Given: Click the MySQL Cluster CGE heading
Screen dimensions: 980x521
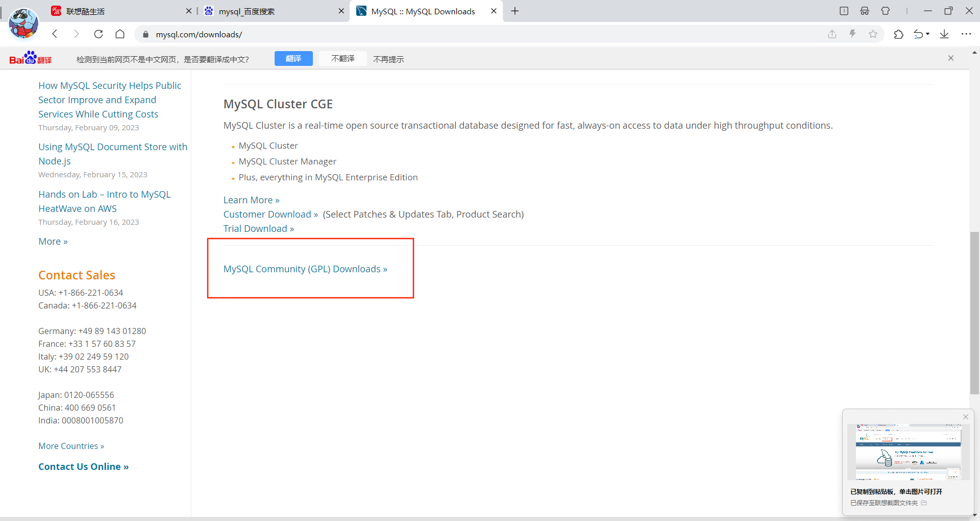Looking at the screenshot, I should [x=278, y=104].
